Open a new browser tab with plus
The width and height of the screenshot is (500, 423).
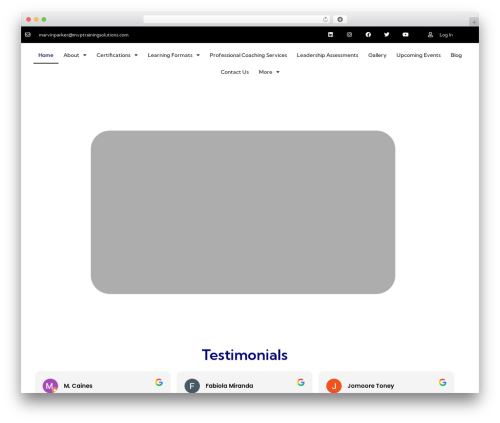pyautogui.click(x=474, y=22)
